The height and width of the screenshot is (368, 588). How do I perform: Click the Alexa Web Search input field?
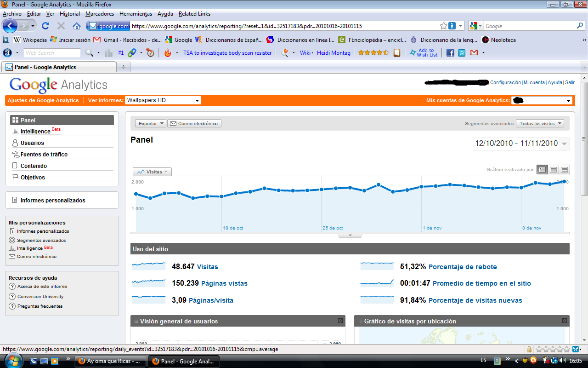click(x=52, y=53)
